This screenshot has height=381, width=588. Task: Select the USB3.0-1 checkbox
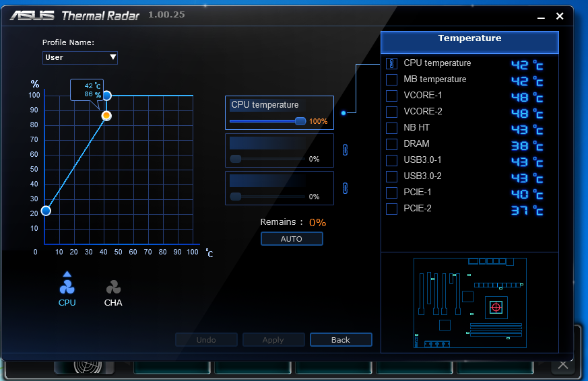[391, 160]
